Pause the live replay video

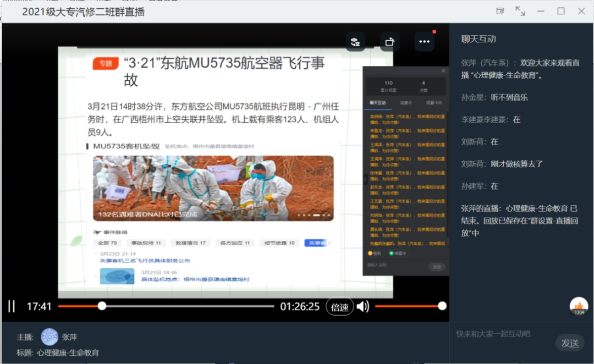12,306
